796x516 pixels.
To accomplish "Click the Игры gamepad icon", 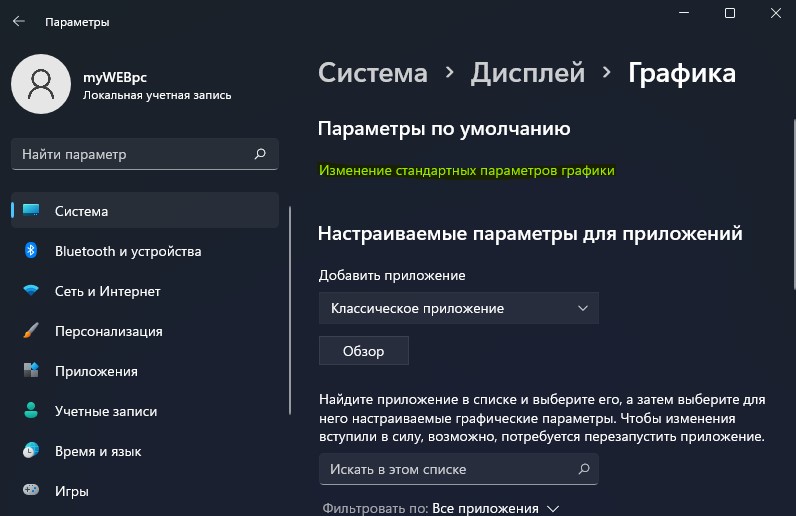I will (31, 490).
